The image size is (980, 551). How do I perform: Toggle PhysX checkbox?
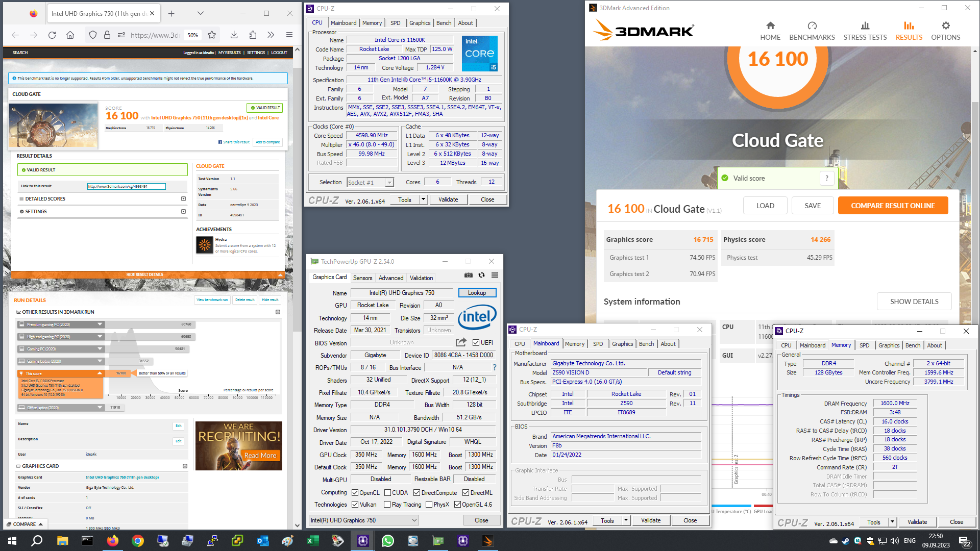[429, 505]
